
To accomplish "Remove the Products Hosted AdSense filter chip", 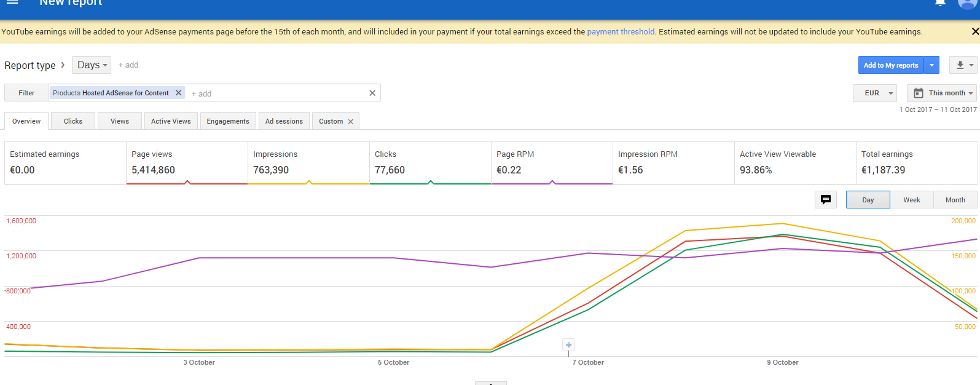I will pos(179,93).
